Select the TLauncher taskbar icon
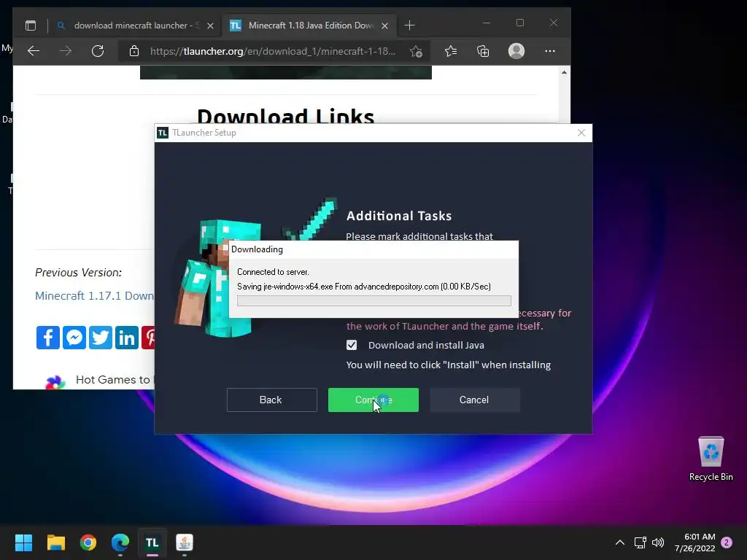 (152, 542)
